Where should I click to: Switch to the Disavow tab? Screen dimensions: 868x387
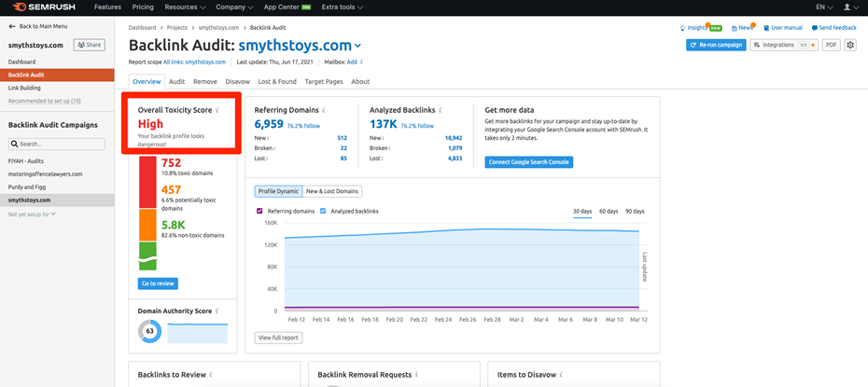pos(238,81)
